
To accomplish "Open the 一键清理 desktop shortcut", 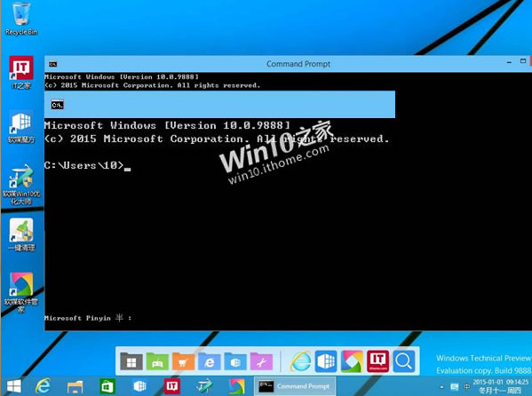I will coord(21,234).
